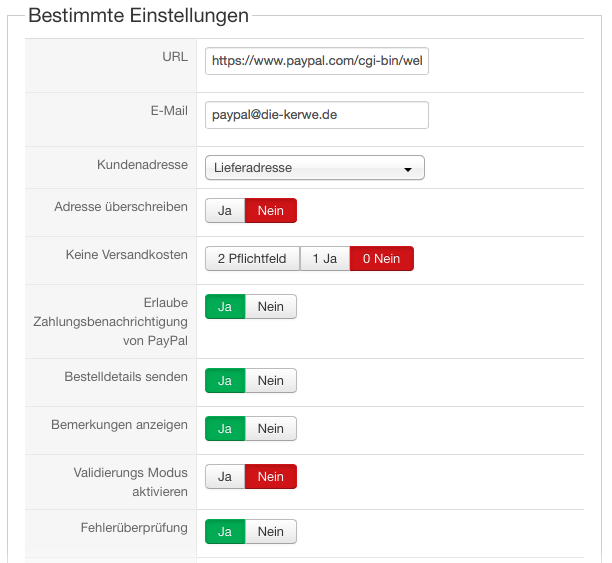Select '2 Pflichtfeld' for Keine Versandkosten
This screenshot has height=563, width=612.
coord(252,259)
